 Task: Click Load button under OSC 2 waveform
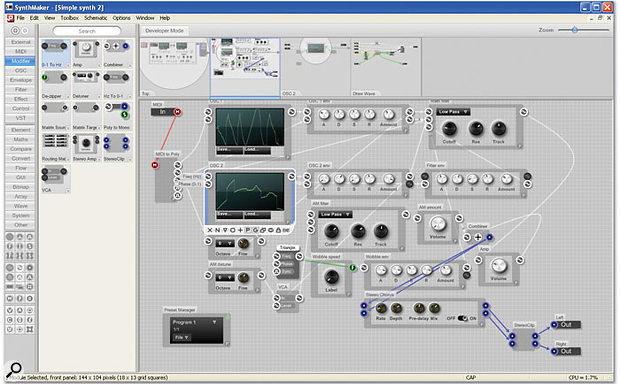tap(257, 215)
